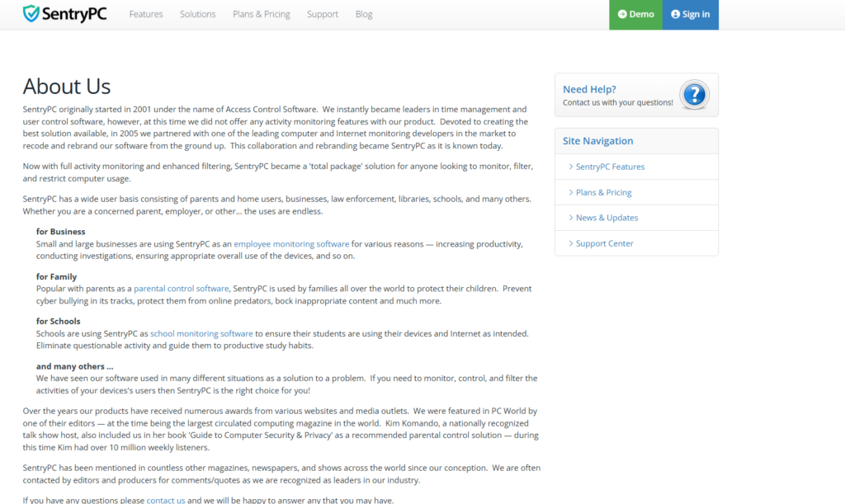Click the blue question mark help icon
Screen dimensions: 845x504
pyautogui.click(x=694, y=95)
